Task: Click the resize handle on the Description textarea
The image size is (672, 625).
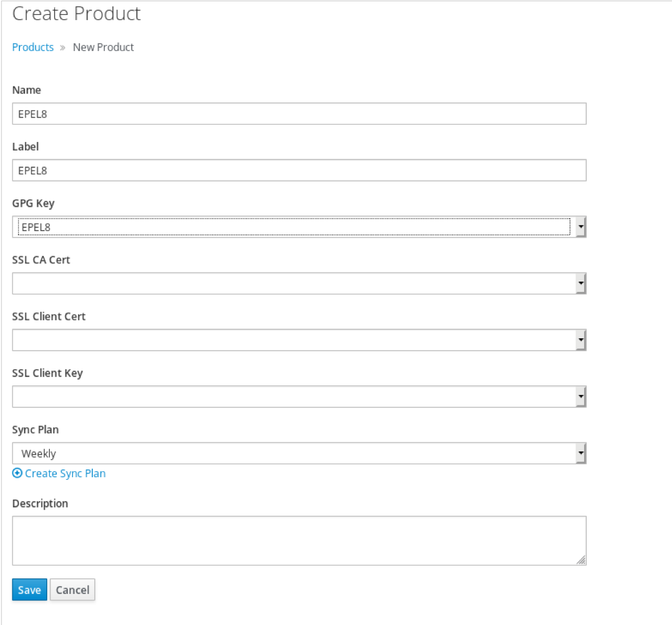Action: 582,560
